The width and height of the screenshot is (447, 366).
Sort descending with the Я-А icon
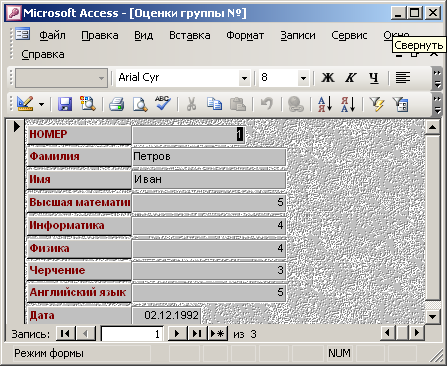coord(348,104)
